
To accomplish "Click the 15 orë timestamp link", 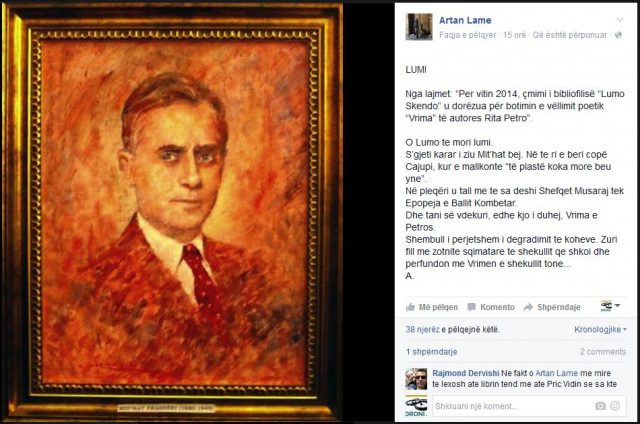I will coord(514,35).
